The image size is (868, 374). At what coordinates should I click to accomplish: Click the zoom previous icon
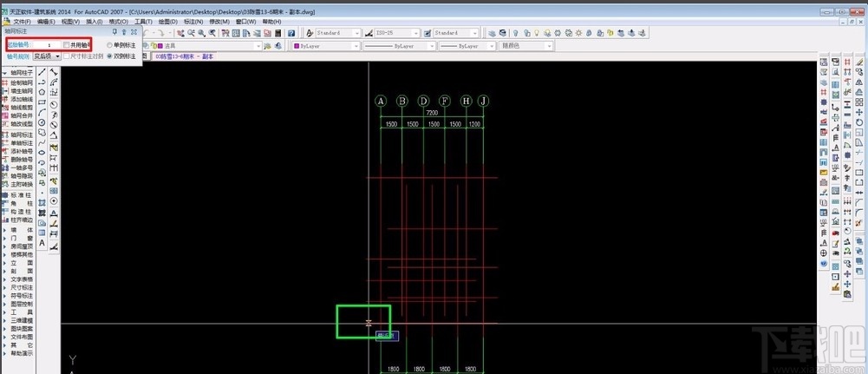click(x=212, y=33)
